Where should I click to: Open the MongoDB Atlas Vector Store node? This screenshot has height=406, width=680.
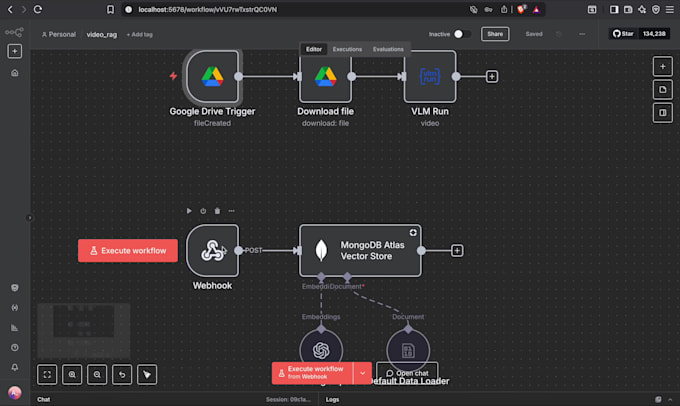(x=360, y=251)
